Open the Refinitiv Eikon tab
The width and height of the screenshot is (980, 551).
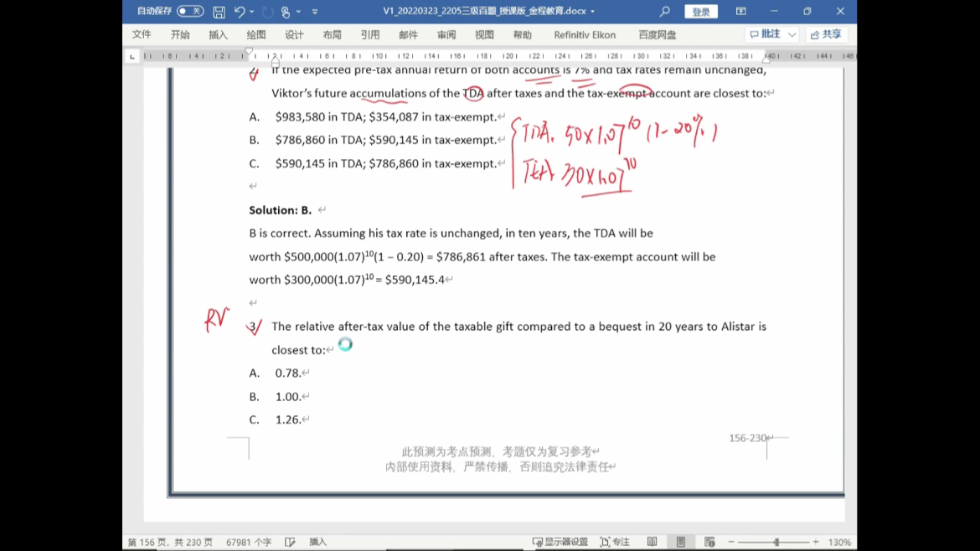tap(585, 34)
